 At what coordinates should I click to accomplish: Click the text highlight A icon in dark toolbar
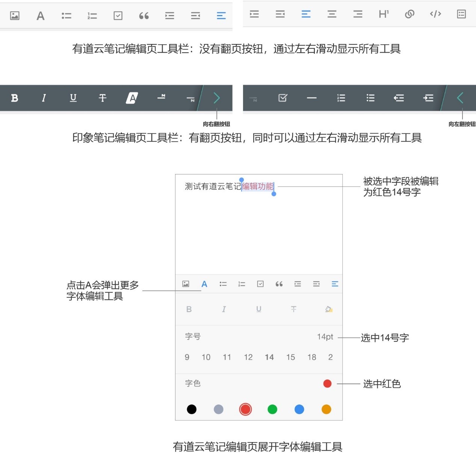tap(132, 98)
